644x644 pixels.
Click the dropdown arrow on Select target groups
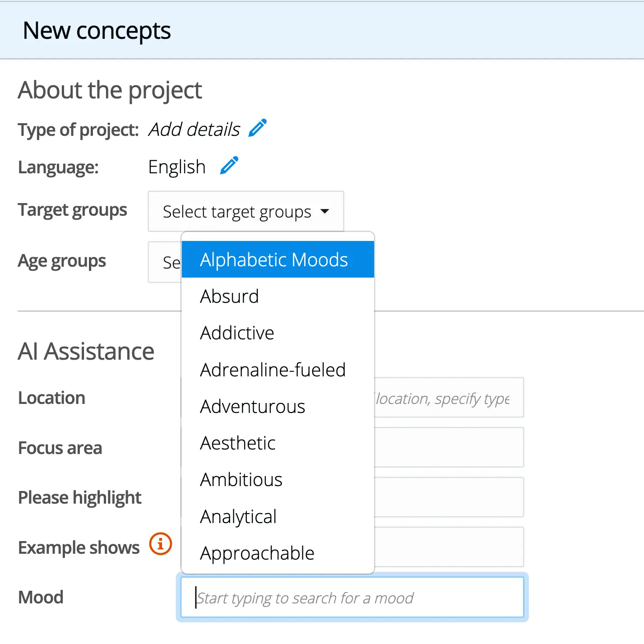pos(325,211)
